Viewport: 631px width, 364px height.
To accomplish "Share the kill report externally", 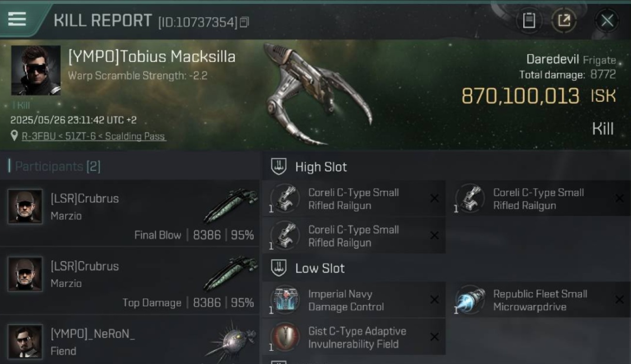I will coord(564,20).
